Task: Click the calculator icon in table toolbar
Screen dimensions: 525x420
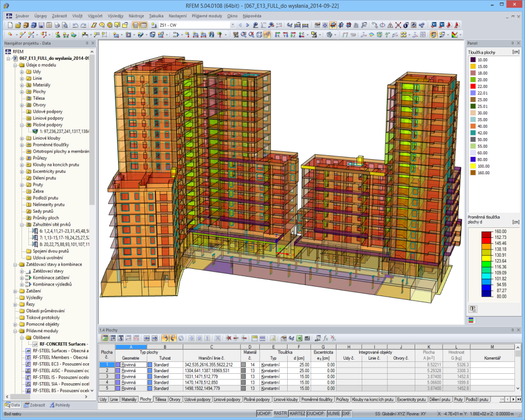Action: 307,338
